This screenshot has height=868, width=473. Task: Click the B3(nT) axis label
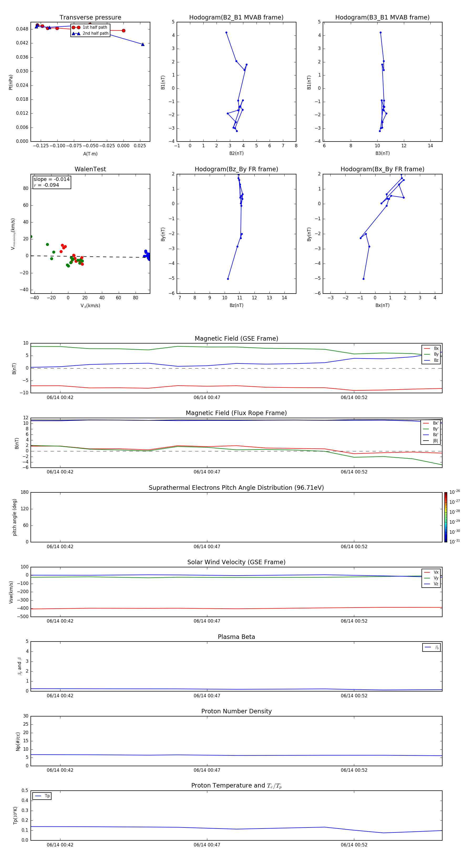point(382,153)
